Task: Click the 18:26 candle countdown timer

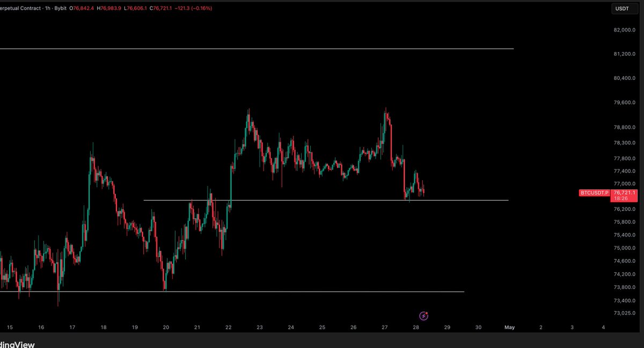Action: (x=621, y=198)
